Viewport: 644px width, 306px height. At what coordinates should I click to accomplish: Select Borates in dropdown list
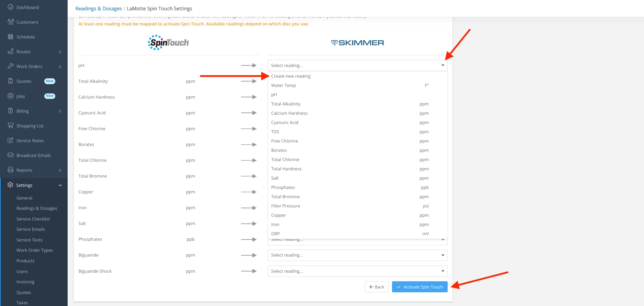(357, 150)
